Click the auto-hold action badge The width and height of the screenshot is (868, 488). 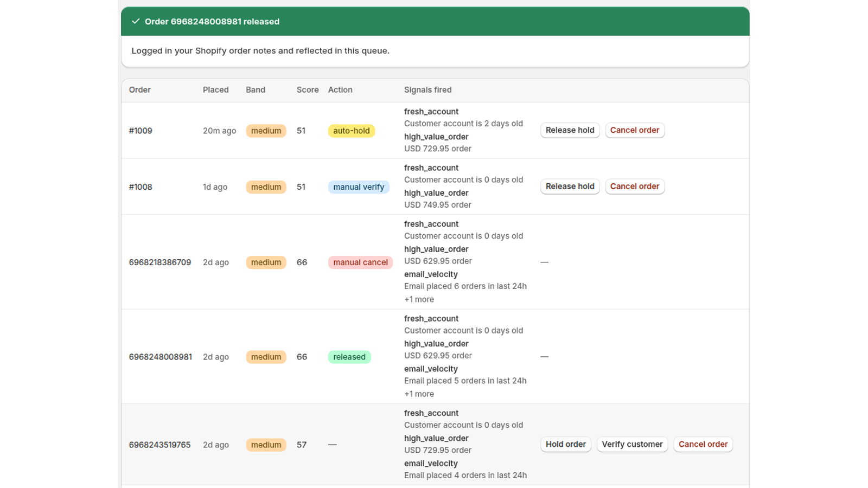352,131
